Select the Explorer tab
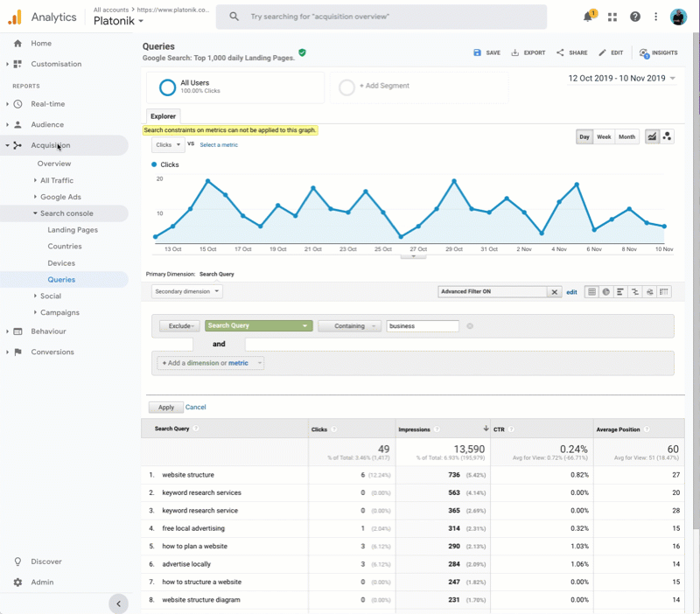Image resolution: width=700 pixels, height=614 pixels. [x=164, y=115]
